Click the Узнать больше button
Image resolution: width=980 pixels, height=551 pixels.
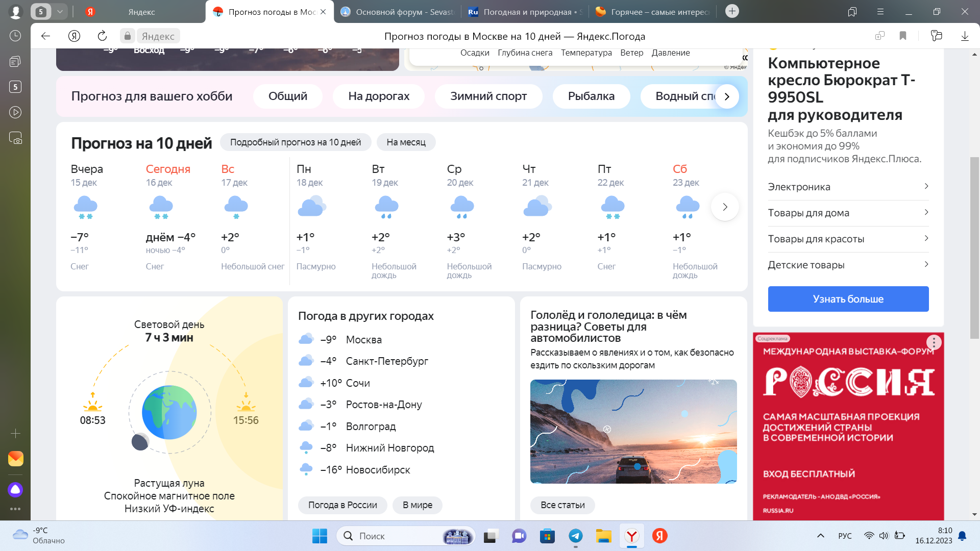point(848,299)
